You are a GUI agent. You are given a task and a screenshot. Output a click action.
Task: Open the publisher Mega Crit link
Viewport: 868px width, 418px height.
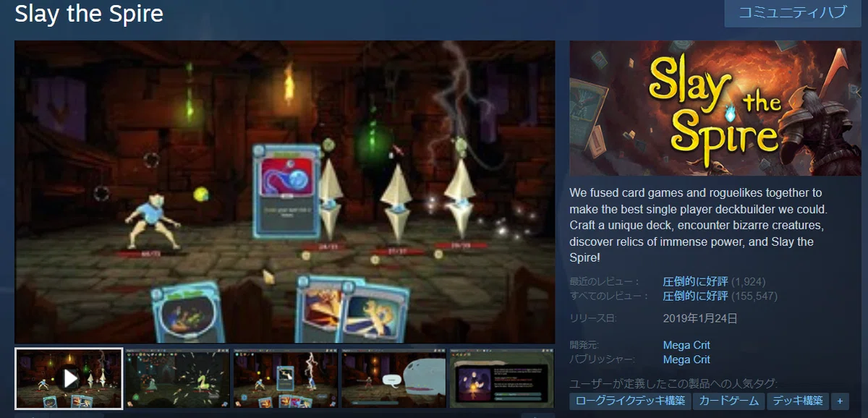686,359
